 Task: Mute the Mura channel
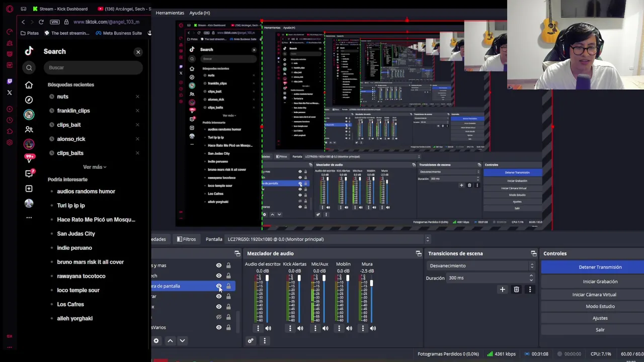(373, 328)
